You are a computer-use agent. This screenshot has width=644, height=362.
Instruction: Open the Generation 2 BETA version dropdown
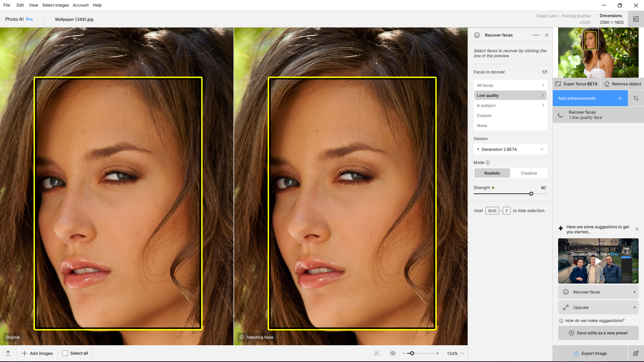(510, 149)
